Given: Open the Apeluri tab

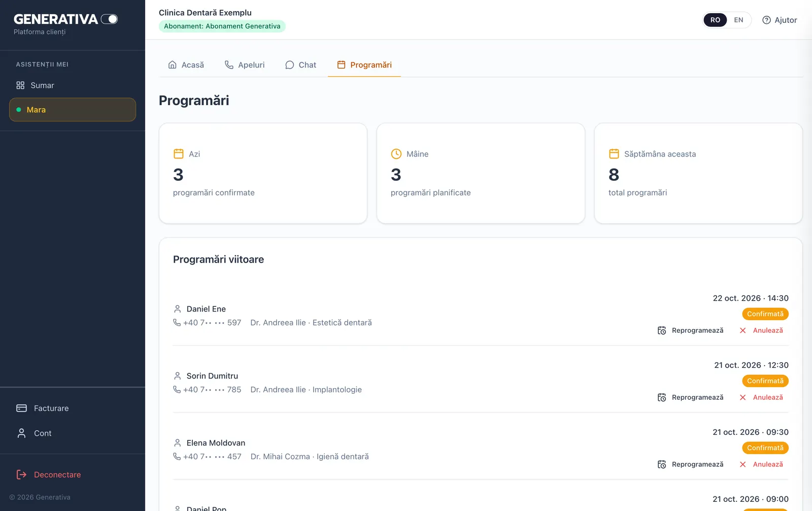Looking at the screenshot, I should (245, 65).
